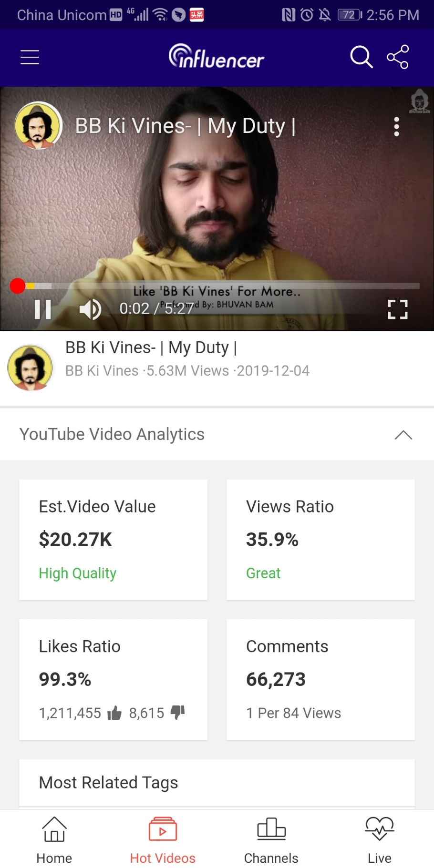Tap the search magnifier icon
This screenshot has height=868, width=434.
pos(362,57)
